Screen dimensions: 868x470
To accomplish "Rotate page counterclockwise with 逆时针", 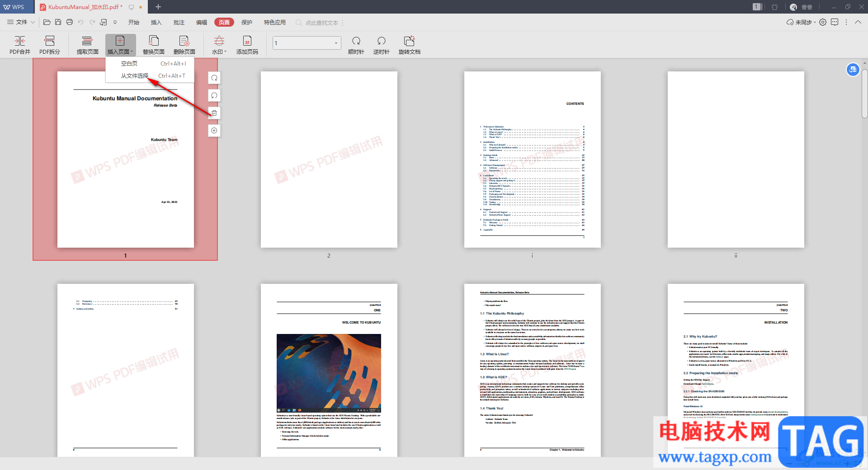I will (382, 45).
